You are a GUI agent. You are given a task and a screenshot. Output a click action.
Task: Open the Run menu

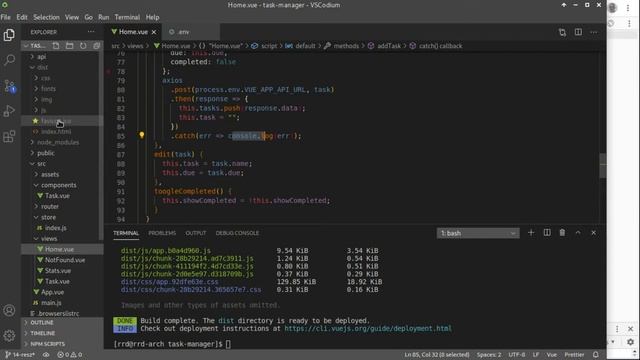coord(104,17)
